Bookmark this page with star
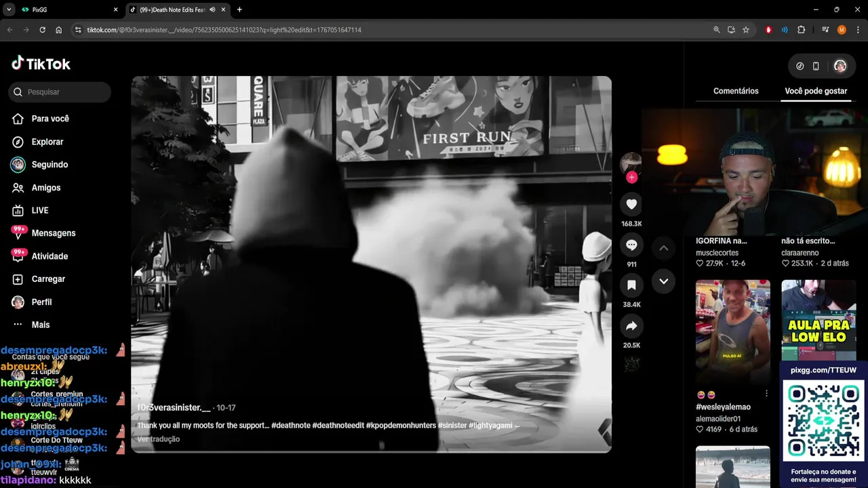This screenshot has width=868, height=488. coord(746,30)
